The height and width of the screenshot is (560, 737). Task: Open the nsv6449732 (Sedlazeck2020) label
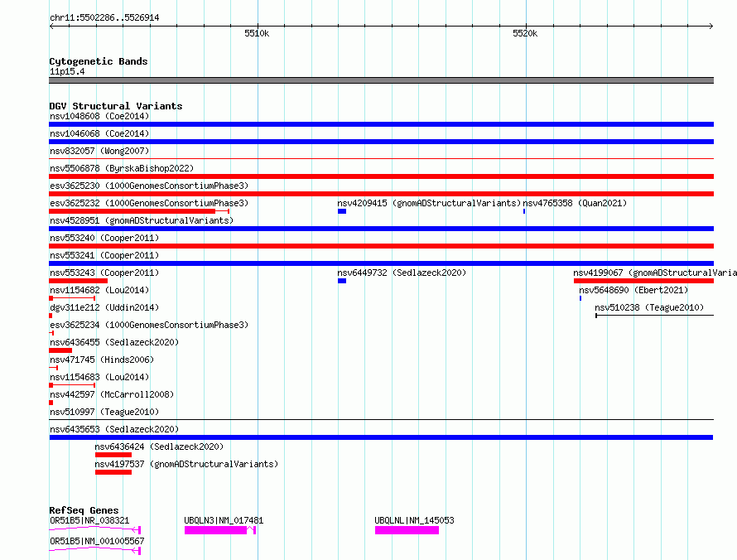[402, 273]
